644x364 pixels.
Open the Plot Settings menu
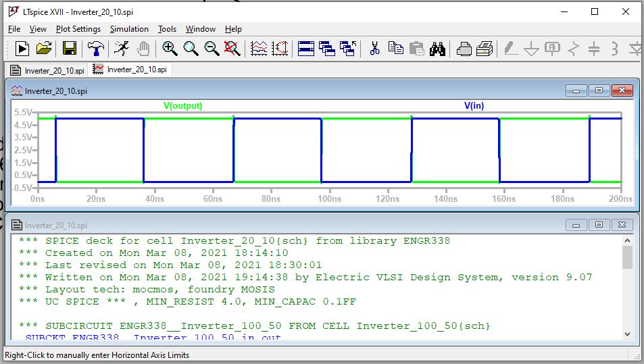tap(78, 29)
